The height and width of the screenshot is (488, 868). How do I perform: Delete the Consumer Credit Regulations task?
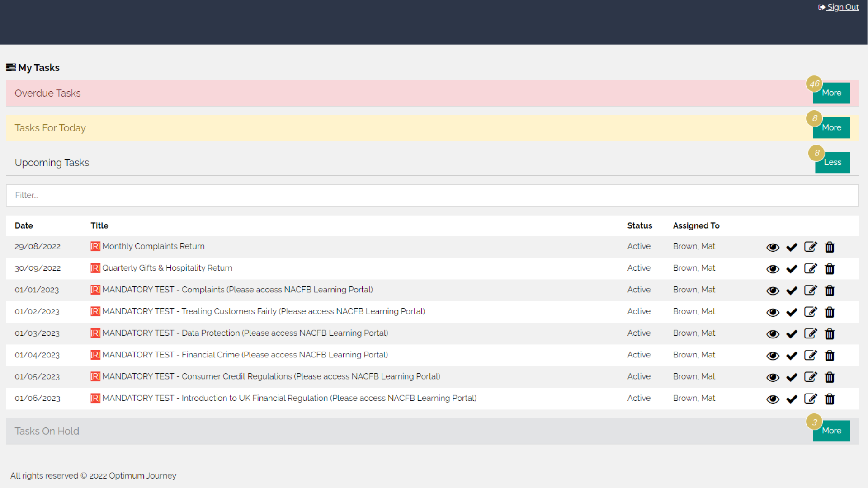[829, 377]
